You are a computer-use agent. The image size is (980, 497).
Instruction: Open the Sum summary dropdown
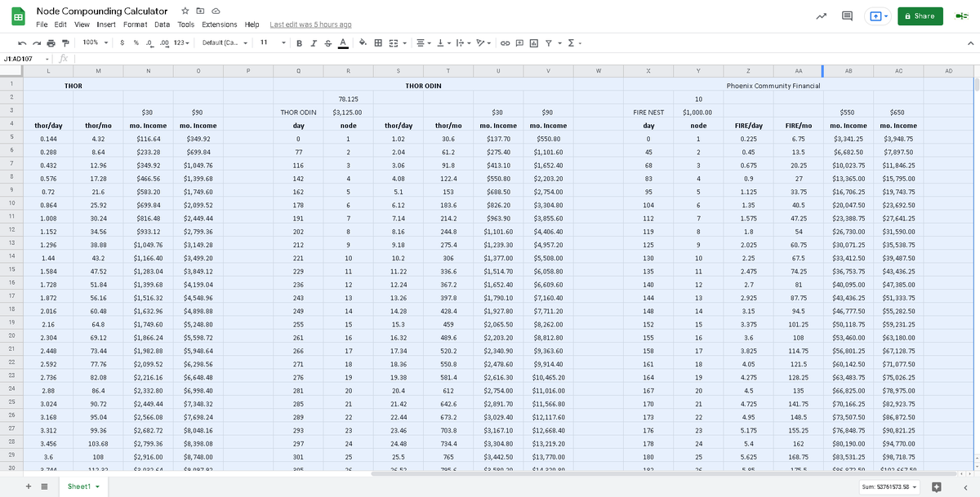[891, 487]
